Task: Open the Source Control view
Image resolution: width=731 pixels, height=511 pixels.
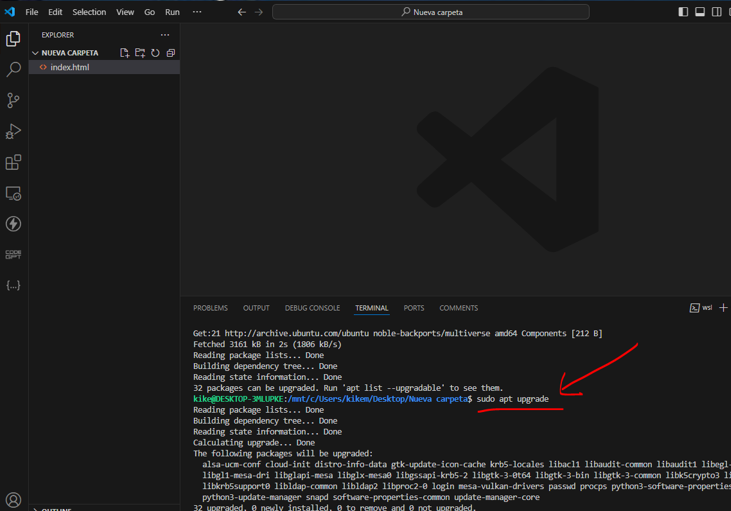Action: 13,100
